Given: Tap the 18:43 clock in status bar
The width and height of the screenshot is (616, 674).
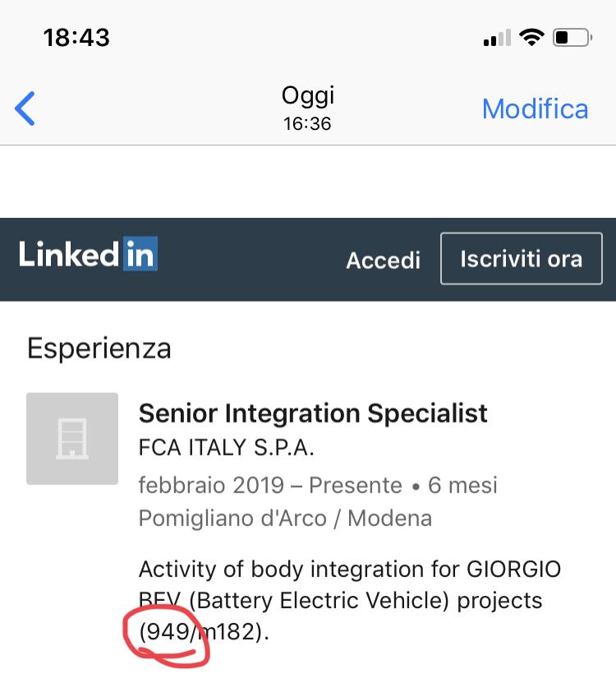Looking at the screenshot, I should [x=76, y=37].
